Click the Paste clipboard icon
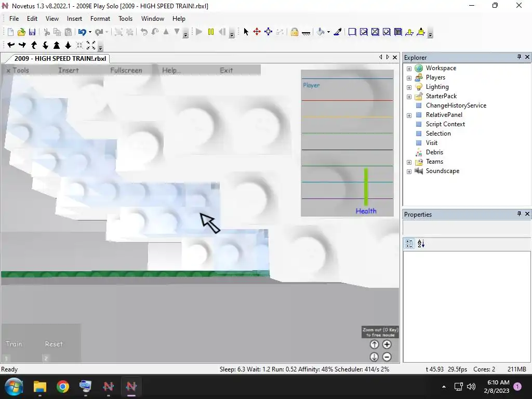 coord(68,32)
